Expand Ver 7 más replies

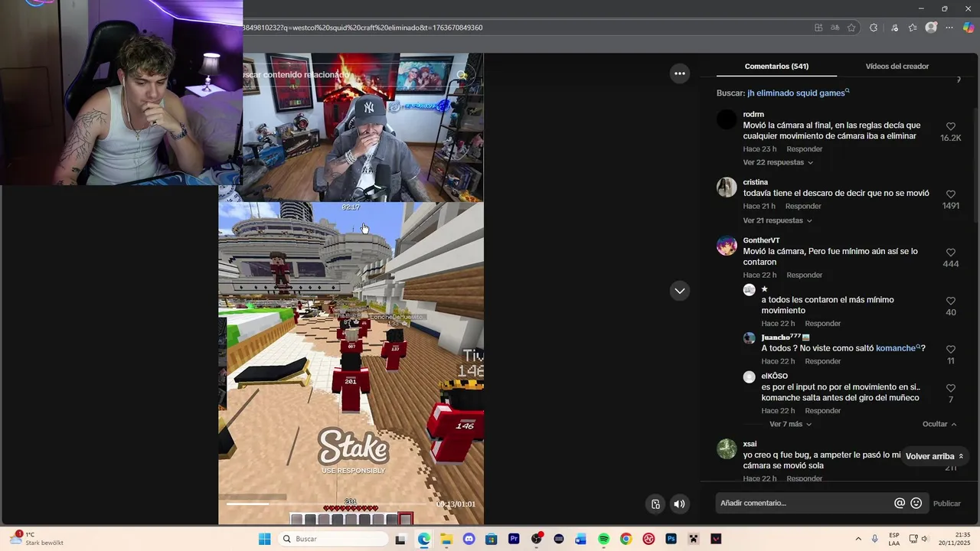point(790,424)
